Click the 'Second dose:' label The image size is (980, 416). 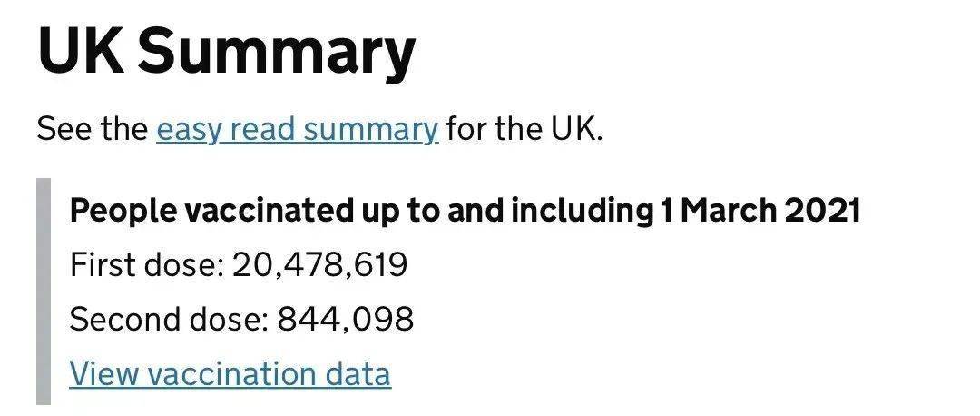pyautogui.click(x=170, y=319)
